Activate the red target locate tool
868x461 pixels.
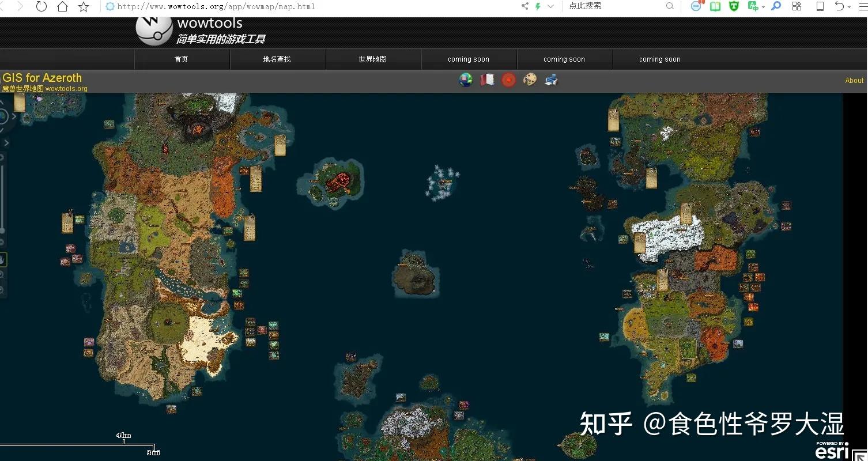click(x=508, y=80)
